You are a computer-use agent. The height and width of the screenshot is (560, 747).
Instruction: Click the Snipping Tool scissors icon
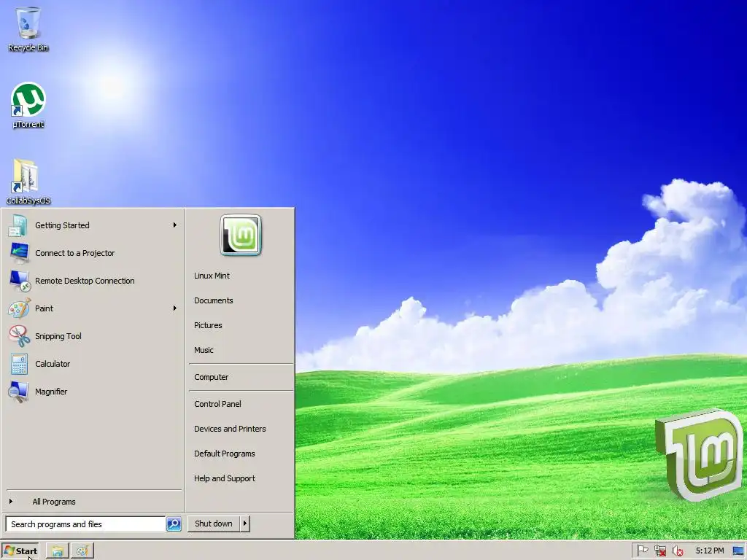tap(19, 335)
